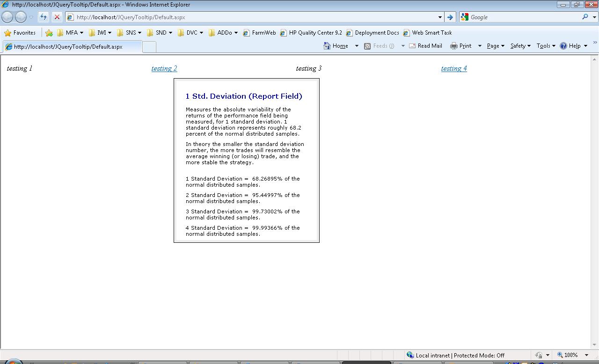Click the Home toolbar icon

(x=336, y=46)
